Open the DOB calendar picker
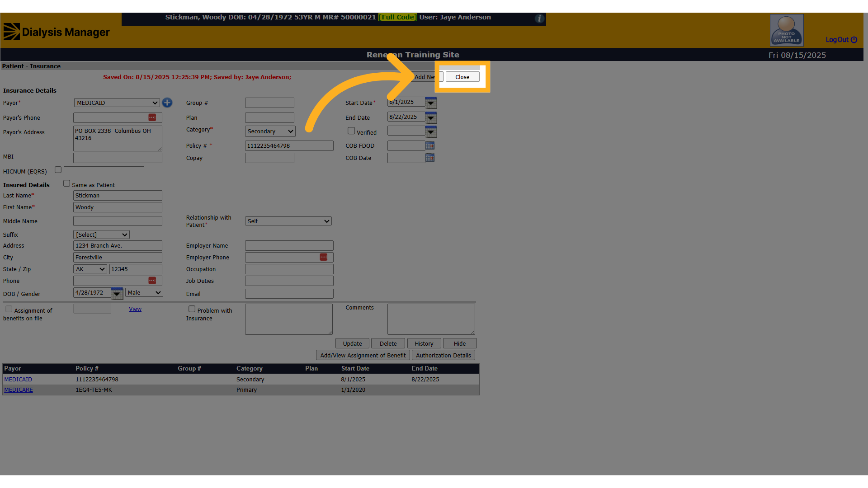 click(x=117, y=293)
